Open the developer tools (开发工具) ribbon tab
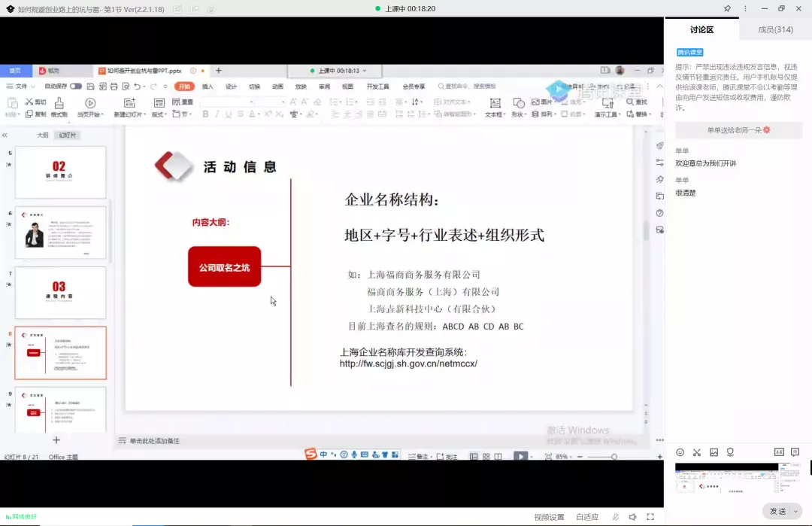 [x=377, y=87]
